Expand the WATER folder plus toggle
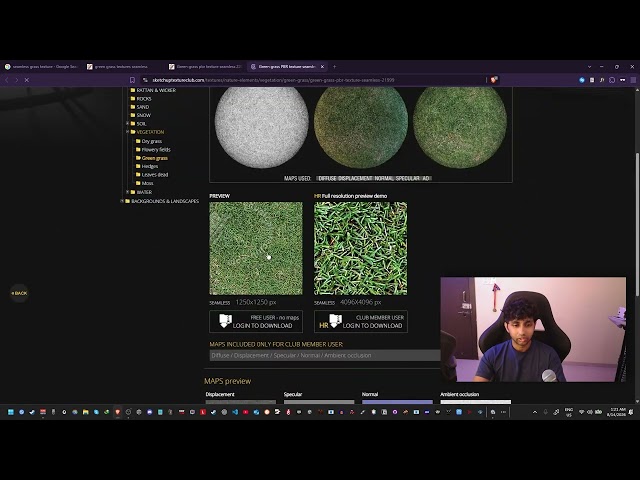 (x=127, y=192)
